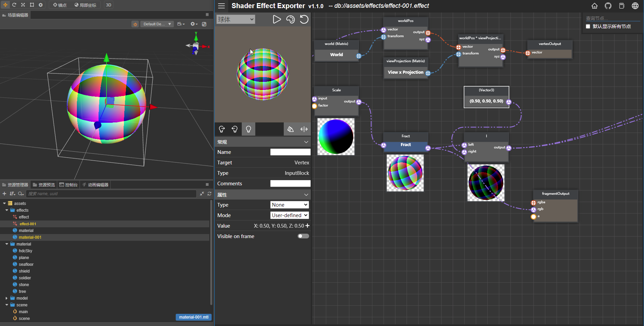Toggle the 3D mode button in the toolbar

click(108, 5)
